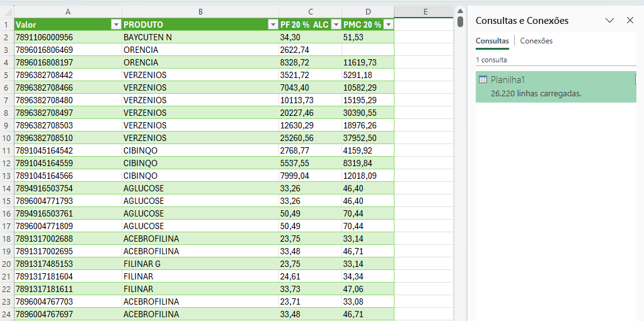644x321 pixels.
Task: Click cell value 11619,73
Action: click(368, 62)
